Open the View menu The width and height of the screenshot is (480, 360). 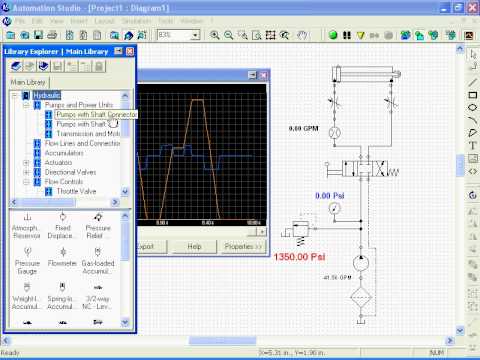click(56, 21)
